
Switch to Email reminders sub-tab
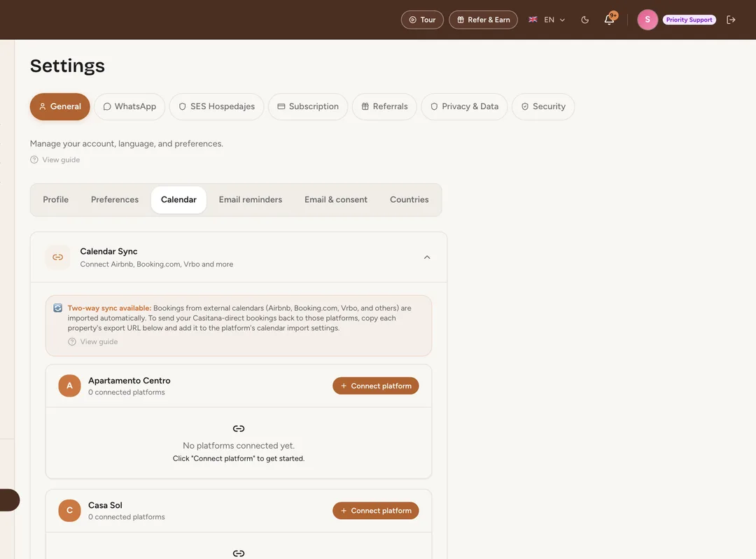pyautogui.click(x=250, y=200)
